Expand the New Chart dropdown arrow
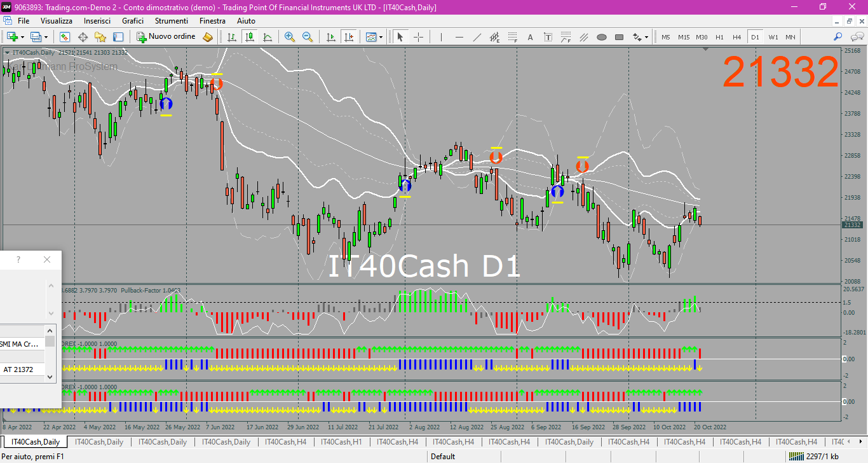The image size is (868, 463). pos(22,37)
